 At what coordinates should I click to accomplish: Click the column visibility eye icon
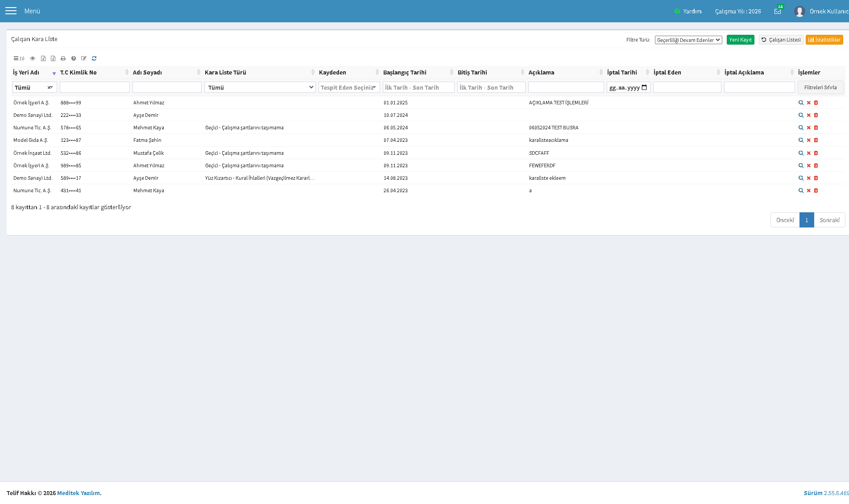33,58
